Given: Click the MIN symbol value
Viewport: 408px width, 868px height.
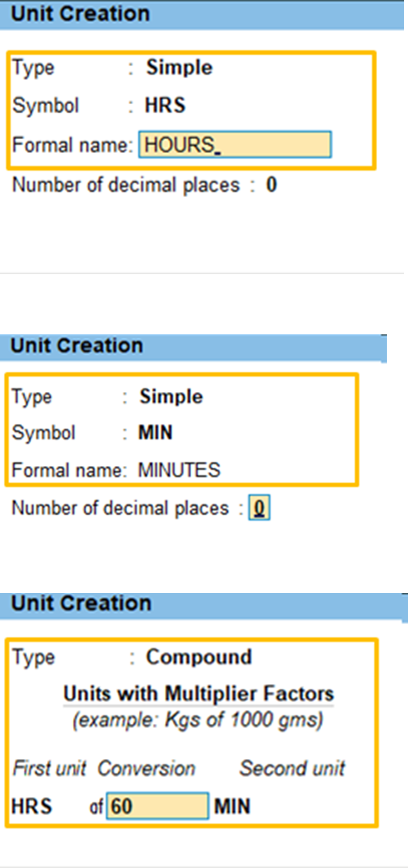Looking at the screenshot, I should tap(155, 433).
